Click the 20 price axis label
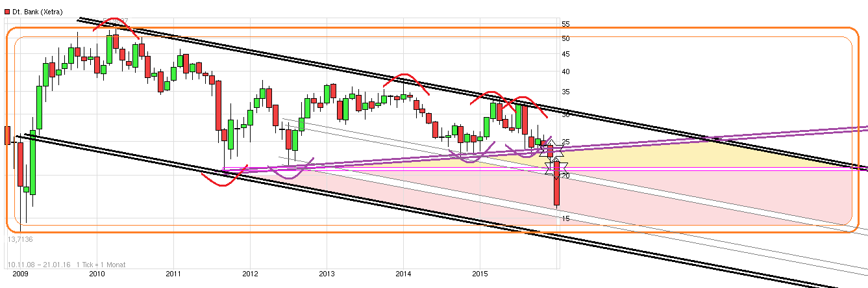 pyautogui.click(x=565, y=176)
